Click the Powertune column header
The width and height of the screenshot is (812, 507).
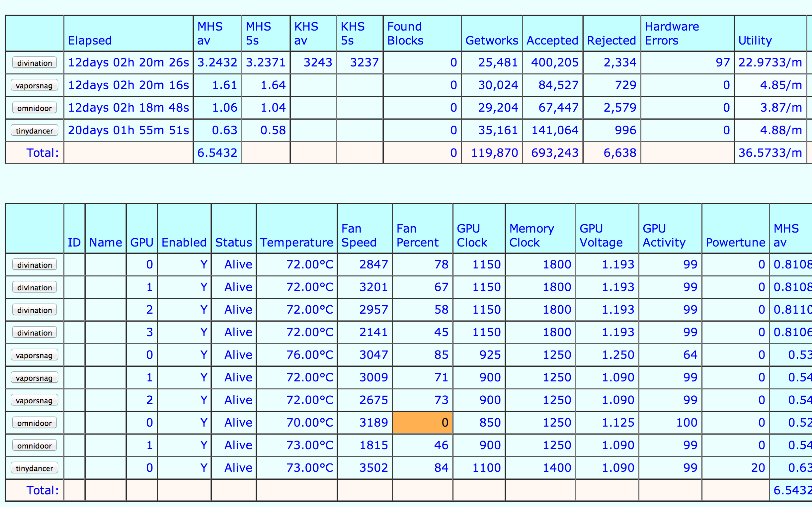pyautogui.click(x=736, y=228)
